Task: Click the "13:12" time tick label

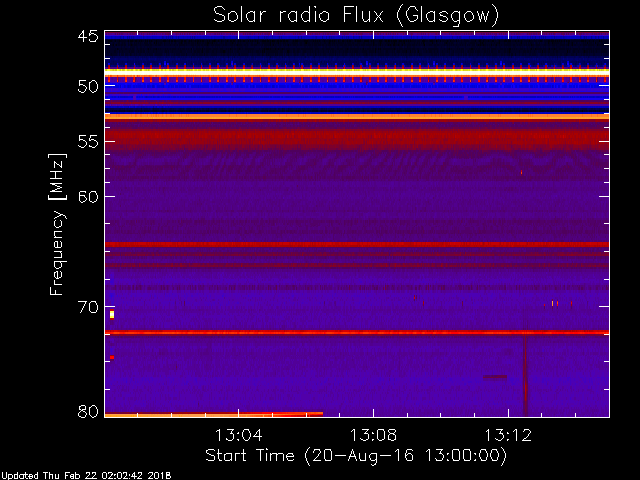Action: 508,435
